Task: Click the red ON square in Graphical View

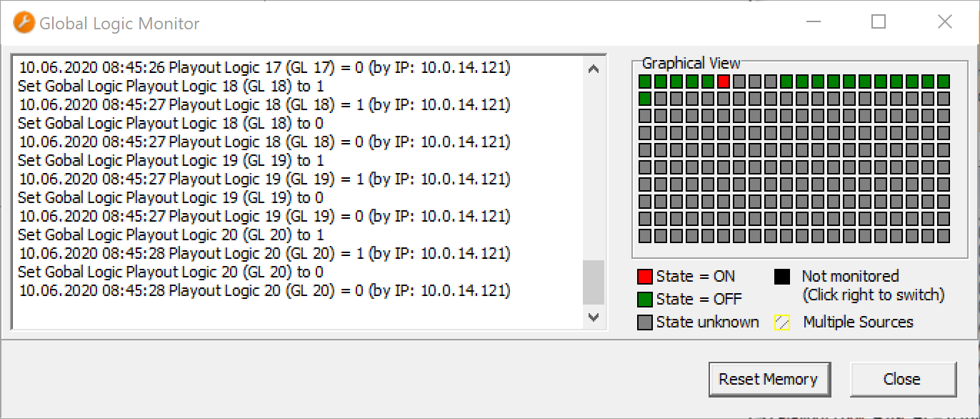Action: [723, 82]
